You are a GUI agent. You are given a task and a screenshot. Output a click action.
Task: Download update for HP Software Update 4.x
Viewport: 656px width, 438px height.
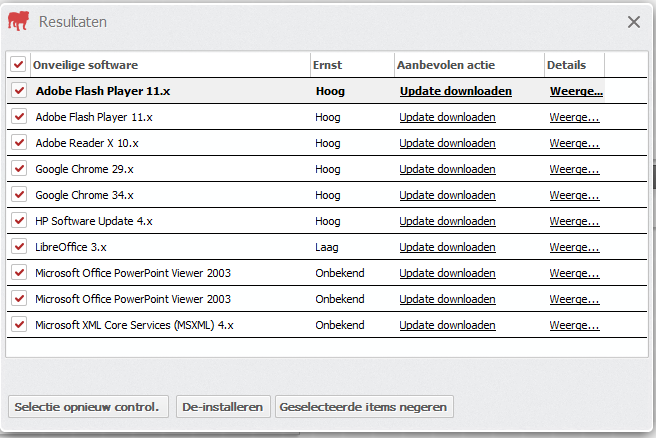pyautogui.click(x=447, y=221)
